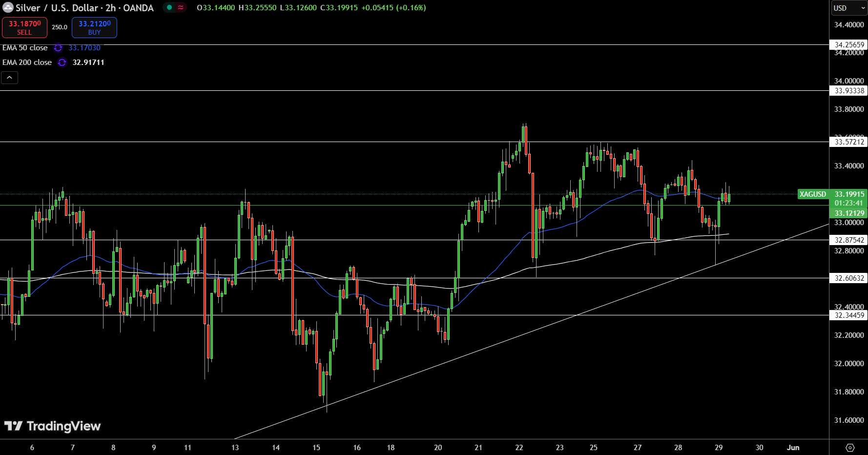
Task: Click the pink approximate-data indicator icon
Action: coord(181,8)
